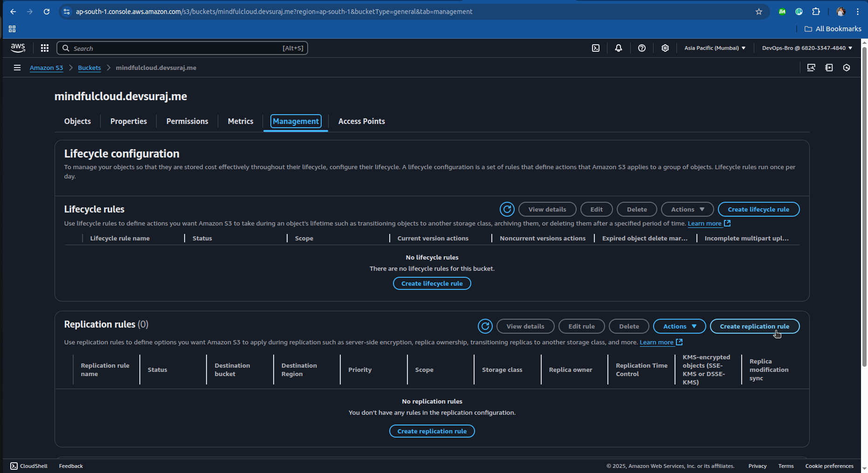Switch to the Properties tab
Screen dimensions: 868x473
[129, 121]
